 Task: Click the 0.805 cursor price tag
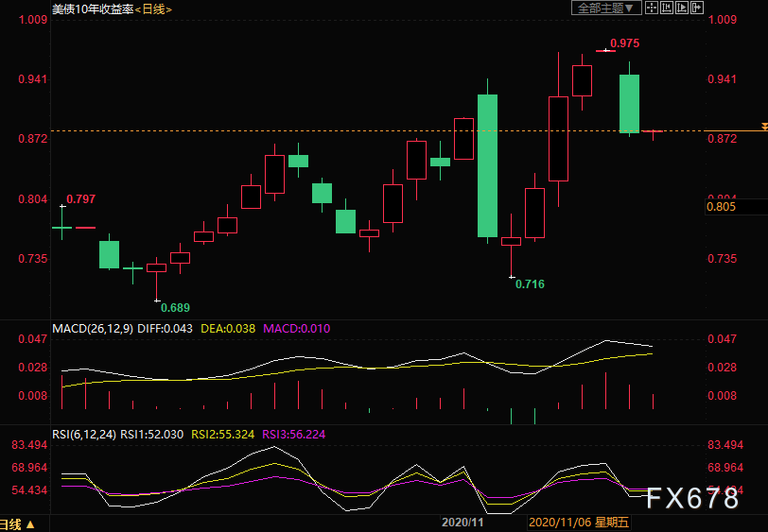[736, 207]
